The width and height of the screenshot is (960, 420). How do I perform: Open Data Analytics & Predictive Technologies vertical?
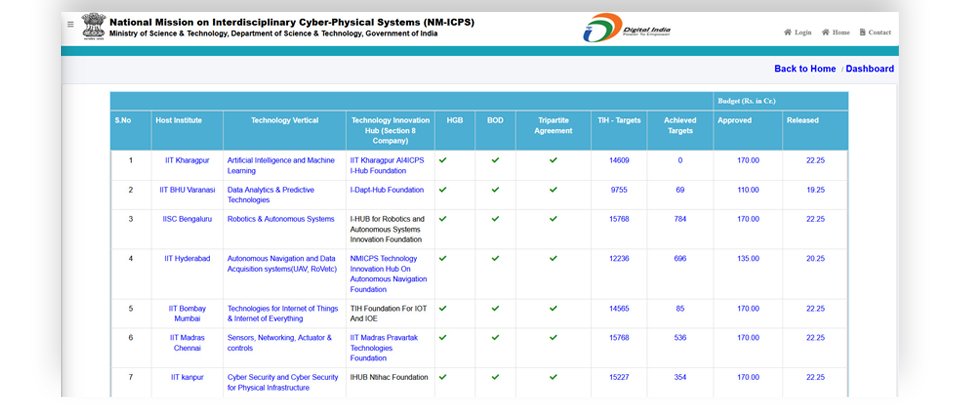pyautogui.click(x=271, y=195)
